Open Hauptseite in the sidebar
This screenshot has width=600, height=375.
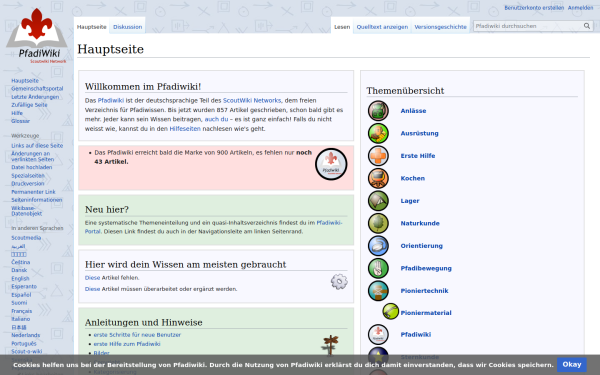point(25,81)
